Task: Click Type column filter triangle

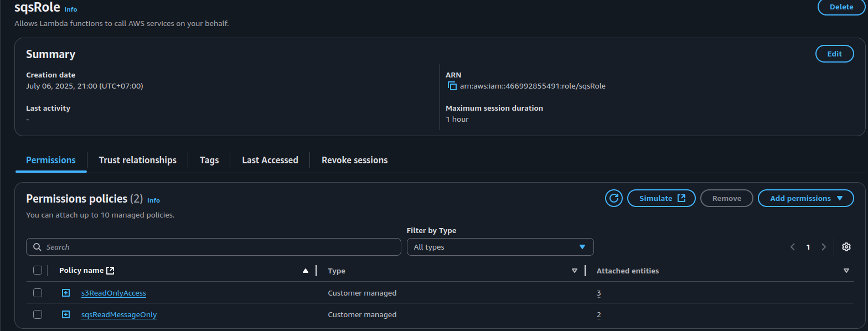Action: (x=574, y=271)
